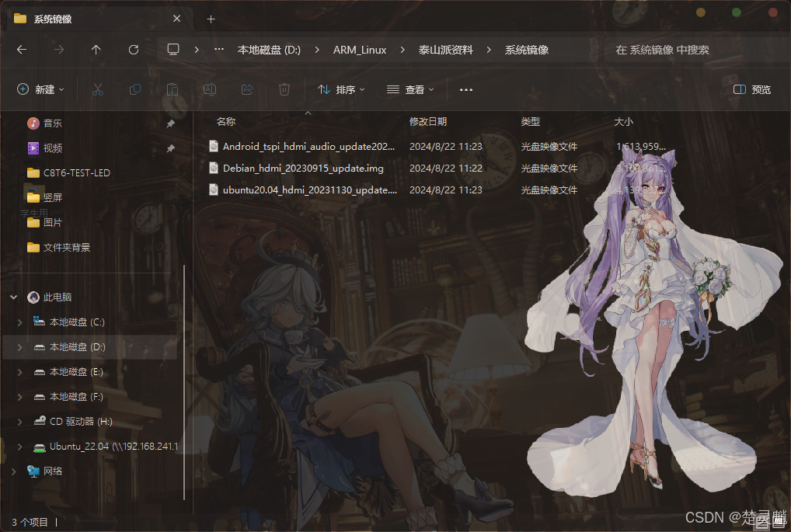Sort files by the 大小 column

click(623, 121)
